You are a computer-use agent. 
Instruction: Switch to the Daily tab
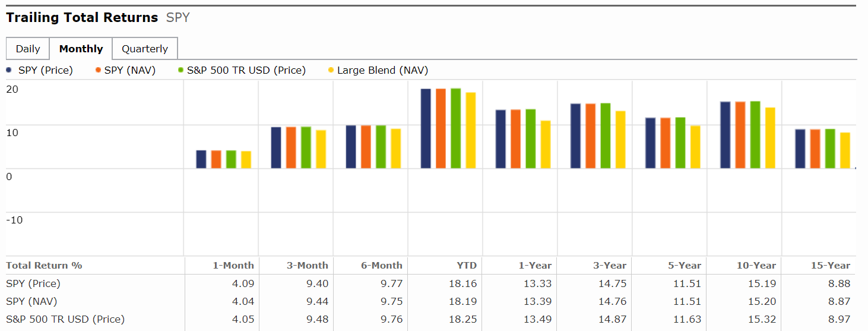point(28,49)
